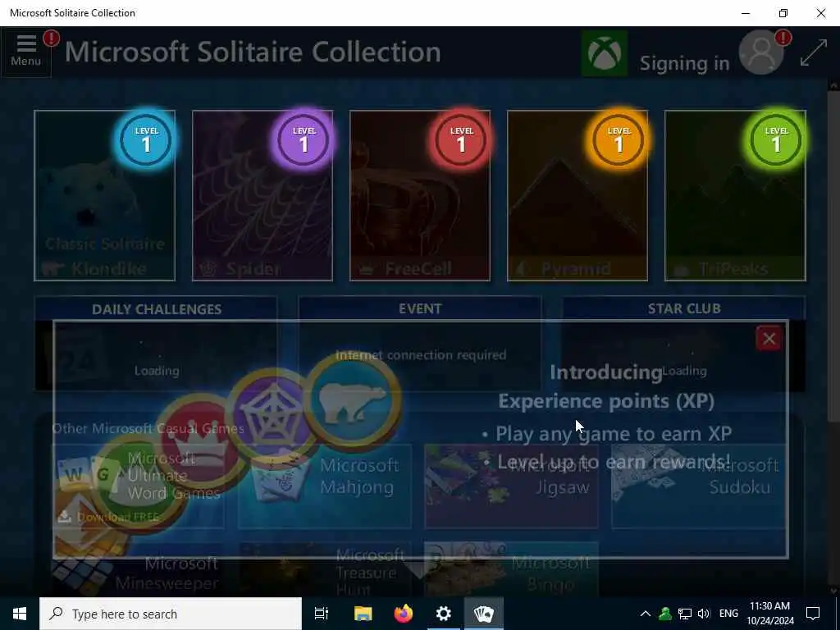This screenshot has width=840, height=630.
Task: Open the Klondike Classic Solitaire tile
Action: [104, 195]
